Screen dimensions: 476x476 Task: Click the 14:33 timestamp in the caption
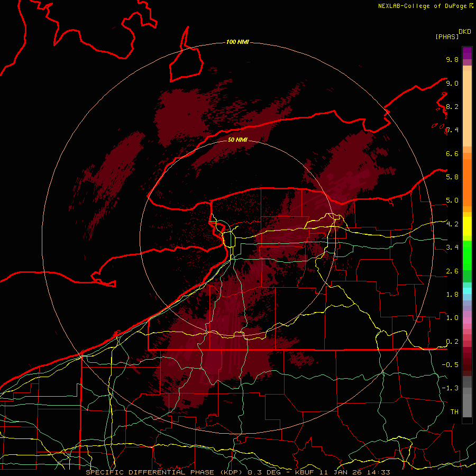[379, 472]
